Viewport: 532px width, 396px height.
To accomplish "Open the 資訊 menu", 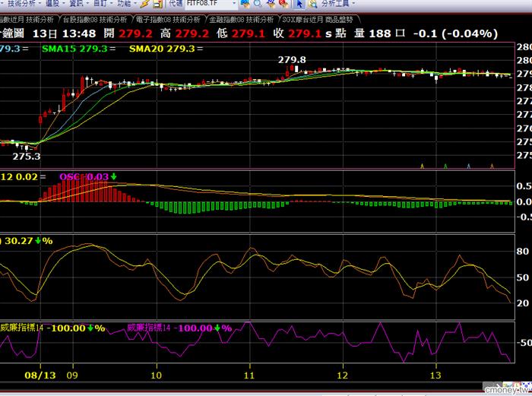I will (x=79, y=4).
